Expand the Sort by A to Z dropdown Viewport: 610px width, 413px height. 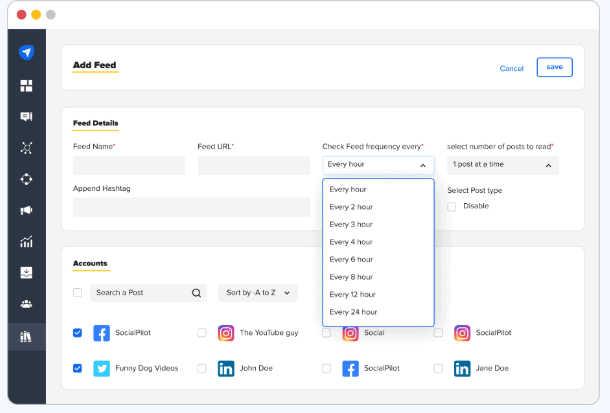click(257, 293)
